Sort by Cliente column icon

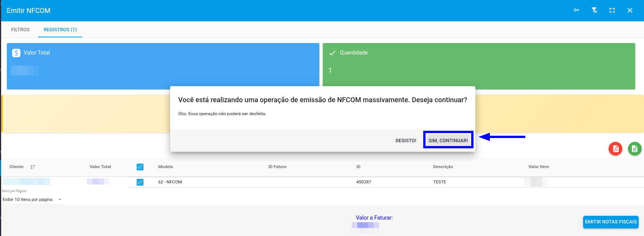pyautogui.click(x=33, y=167)
